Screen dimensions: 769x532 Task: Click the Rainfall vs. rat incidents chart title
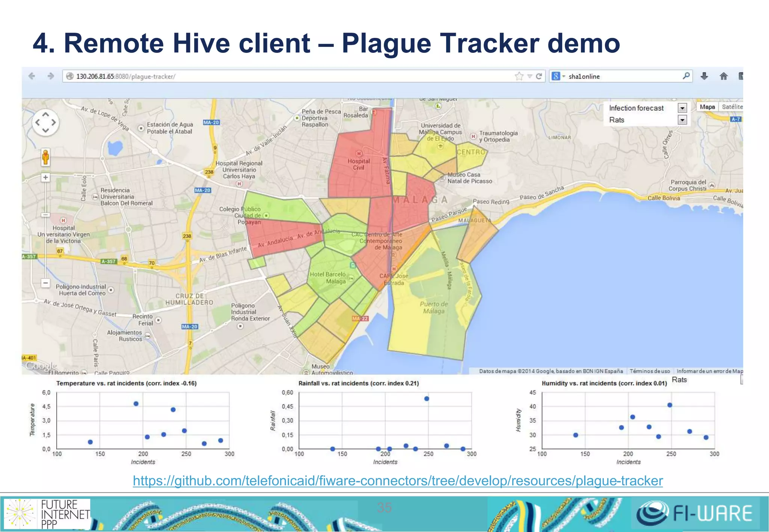tap(359, 383)
